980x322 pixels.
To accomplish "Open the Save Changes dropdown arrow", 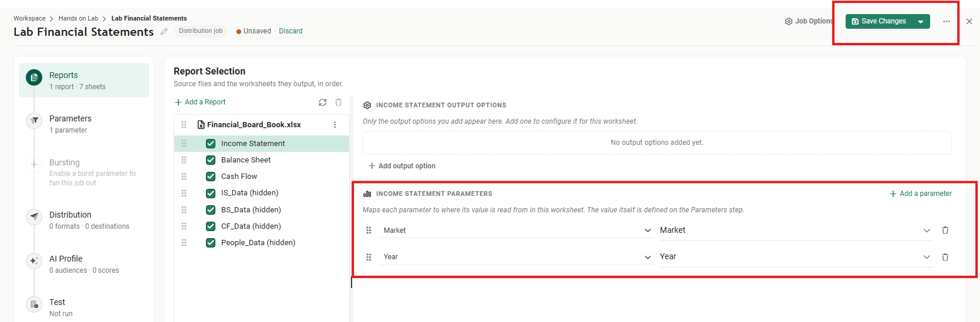I will (921, 22).
